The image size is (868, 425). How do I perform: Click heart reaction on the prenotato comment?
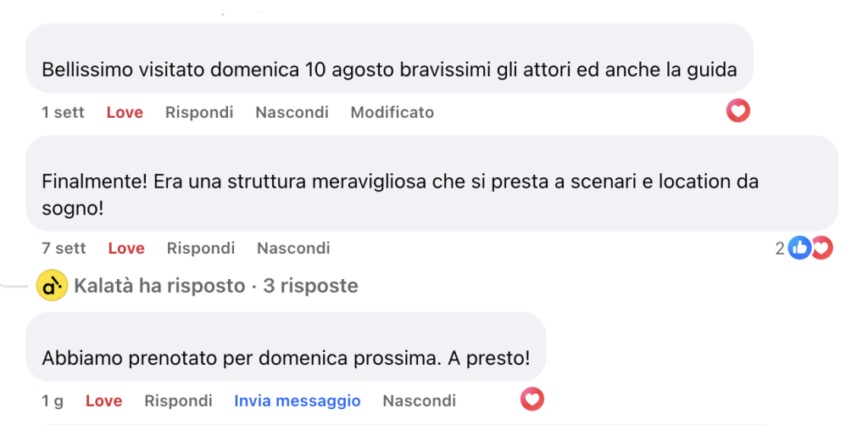532,399
